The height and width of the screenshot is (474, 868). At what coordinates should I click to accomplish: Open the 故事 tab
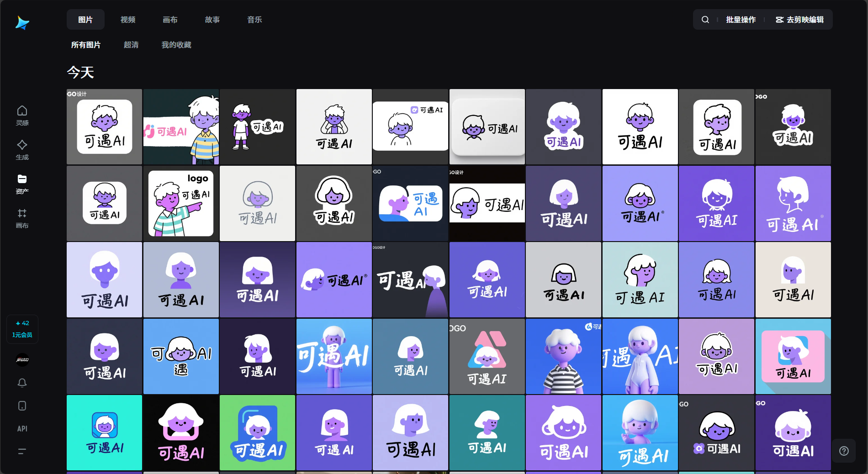click(212, 20)
